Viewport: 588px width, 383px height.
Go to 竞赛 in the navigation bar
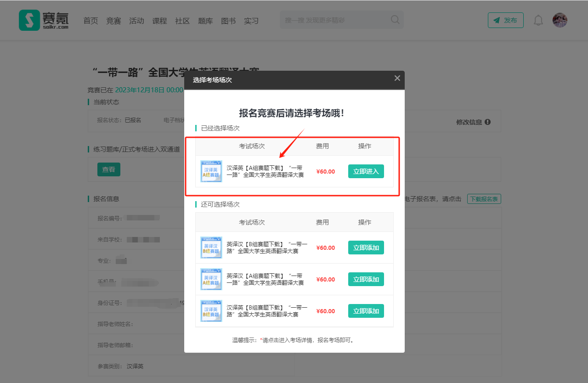click(113, 21)
